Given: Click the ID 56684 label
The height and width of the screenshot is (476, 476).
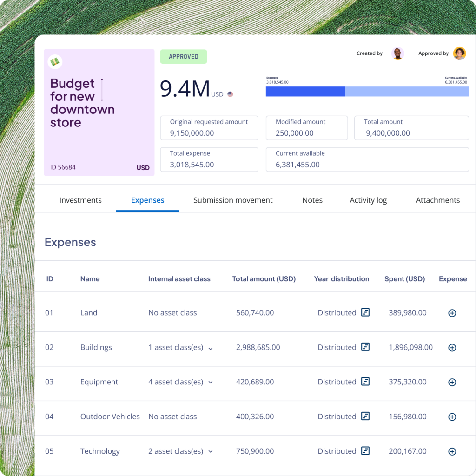Looking at the screenshot, I should point(63,167).
